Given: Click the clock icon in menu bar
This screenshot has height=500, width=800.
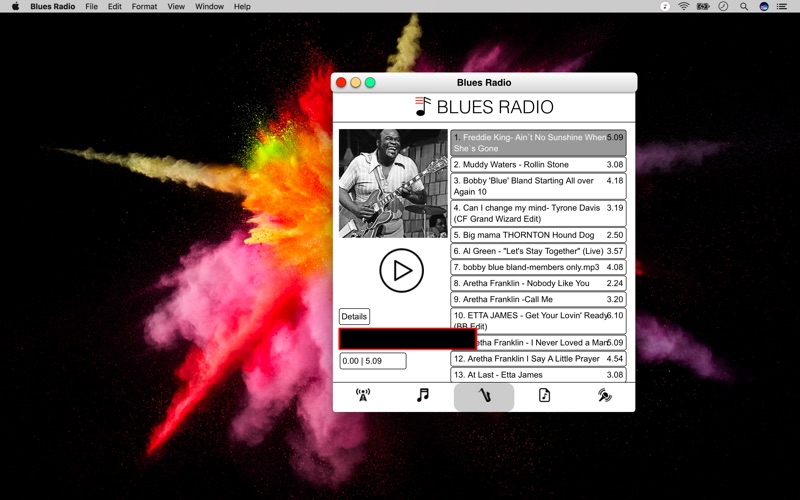Looking at the screenshot, I should 723,7.
